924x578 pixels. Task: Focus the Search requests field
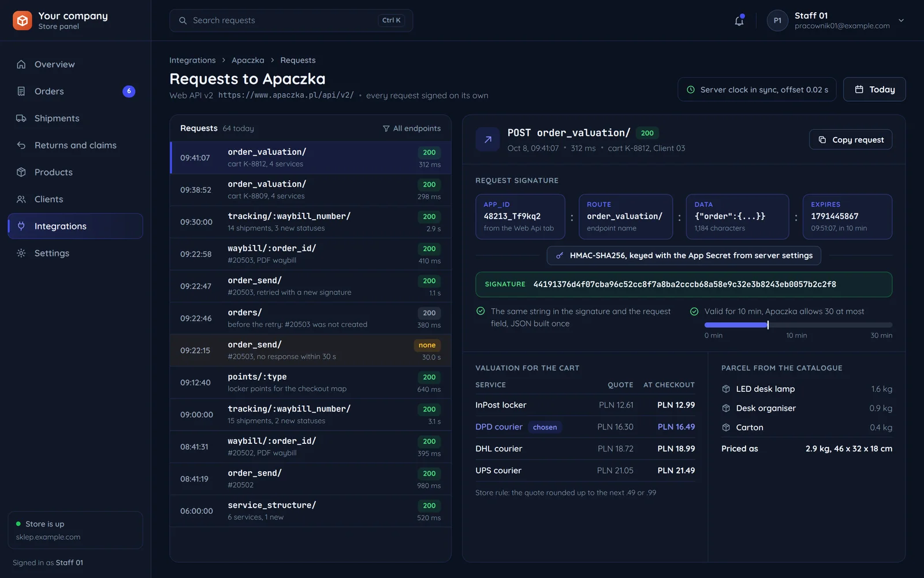pyautogui.click(x=291, y=21)
